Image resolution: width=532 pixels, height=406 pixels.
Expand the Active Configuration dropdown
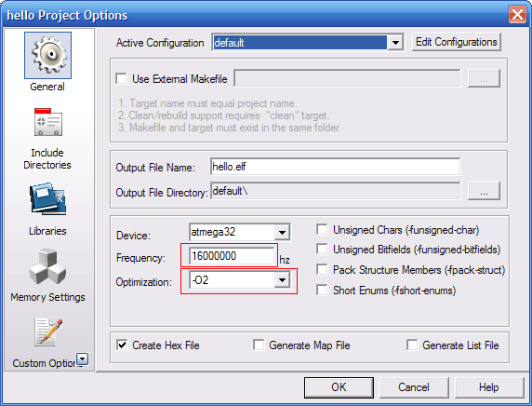(395, 43)
